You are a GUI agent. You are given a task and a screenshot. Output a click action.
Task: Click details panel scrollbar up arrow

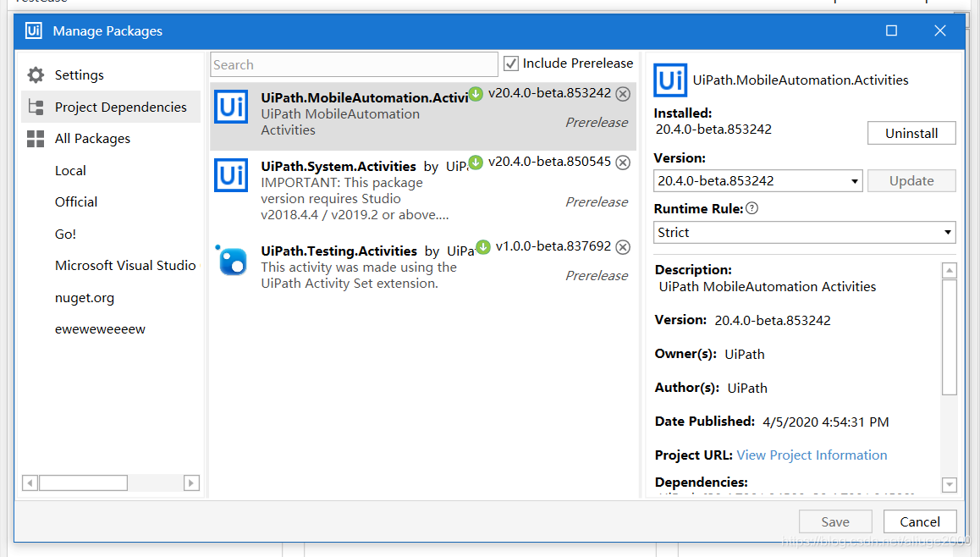point(950,270)
